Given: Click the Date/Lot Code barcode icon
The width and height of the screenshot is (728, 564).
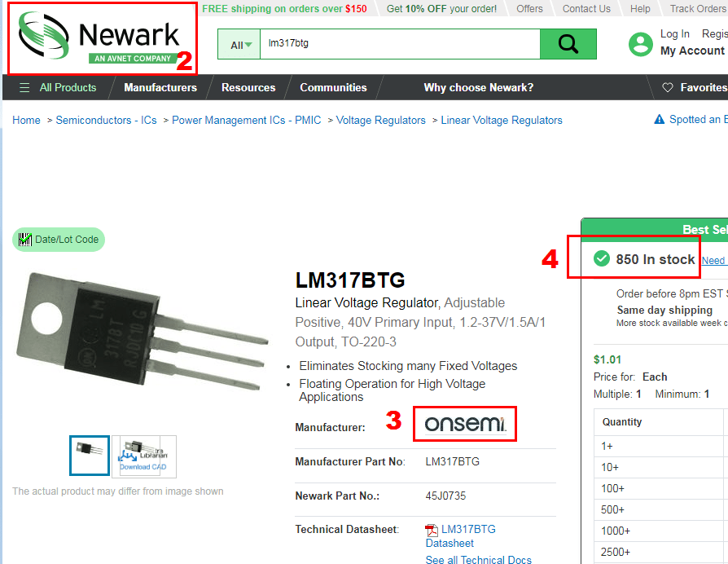Looking at the screenshot, I should pos(25,240).
